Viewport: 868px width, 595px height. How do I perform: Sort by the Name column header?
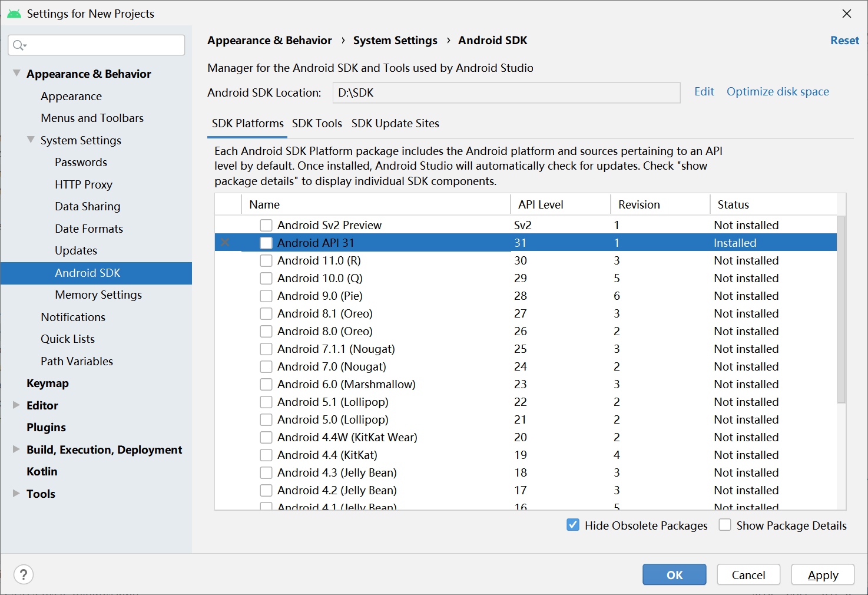coord(376,204)
